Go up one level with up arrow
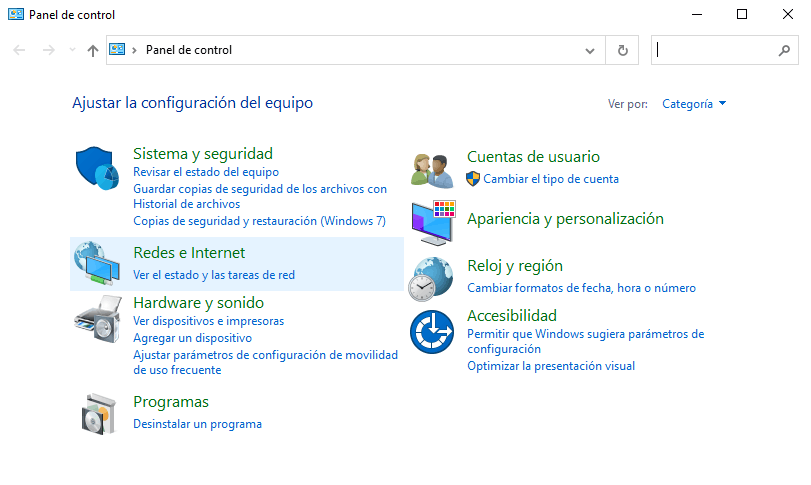This screenshot has height=485, width=811. (93, 50)
